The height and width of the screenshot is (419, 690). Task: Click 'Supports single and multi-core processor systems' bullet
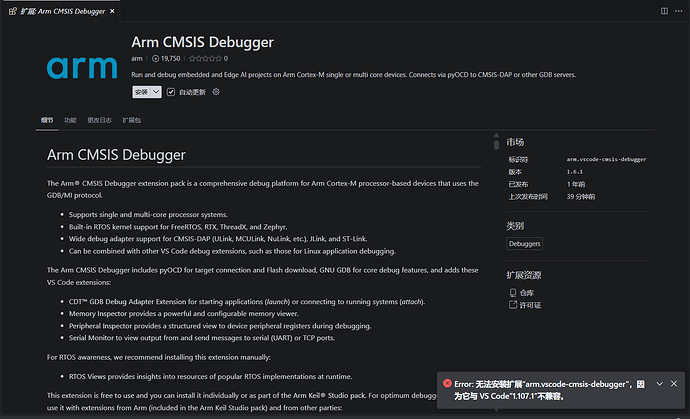tap(148, 214)
